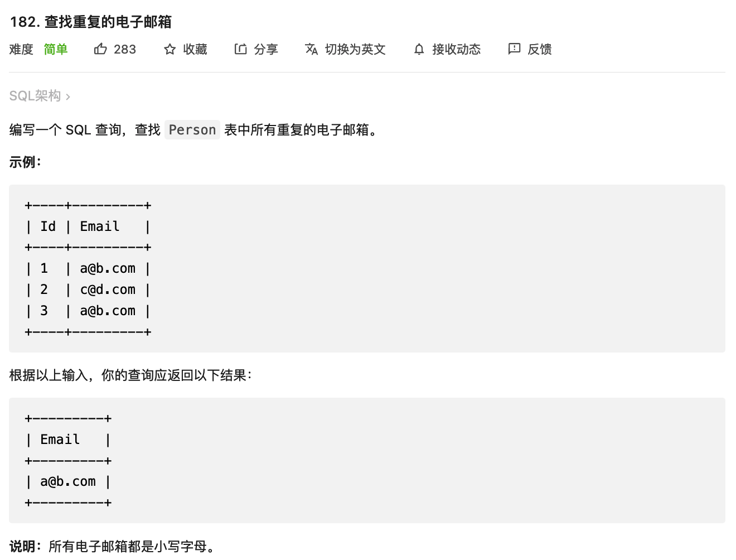The height and width of the screenshot is (560, 736).
Task: Switch language via 切换为英文
Action: point(355,50)
